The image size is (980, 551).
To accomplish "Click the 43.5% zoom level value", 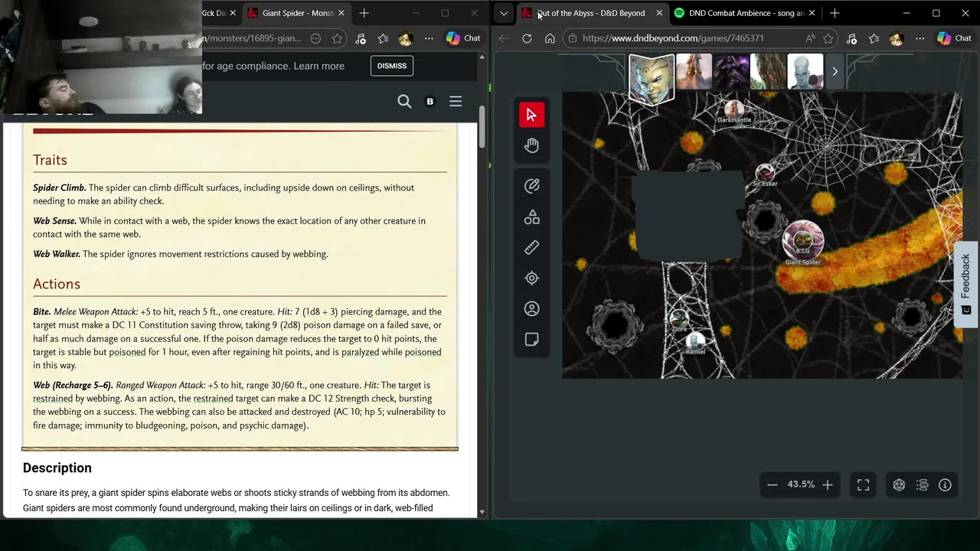I will pos(801,484).
